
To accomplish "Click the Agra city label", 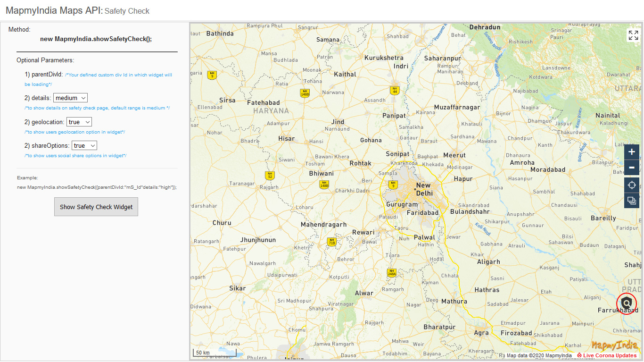I will 481,333.
